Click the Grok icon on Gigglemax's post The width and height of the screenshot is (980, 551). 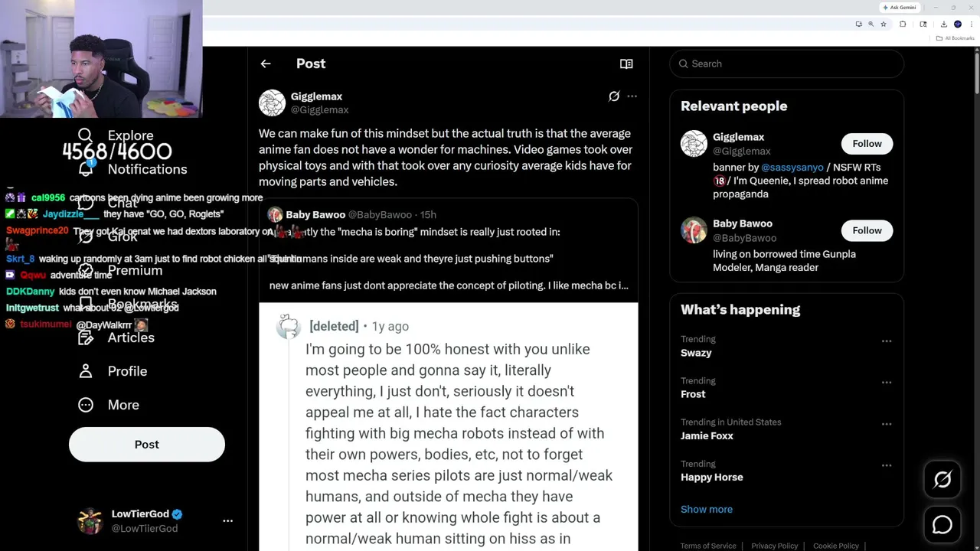pyautogui.click(x=614, y=96)
